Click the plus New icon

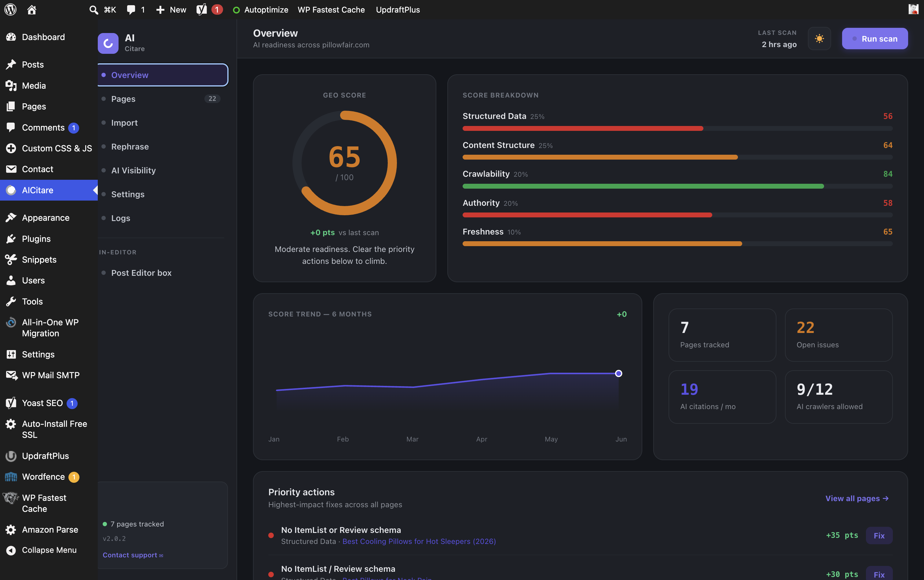[160, 9]
